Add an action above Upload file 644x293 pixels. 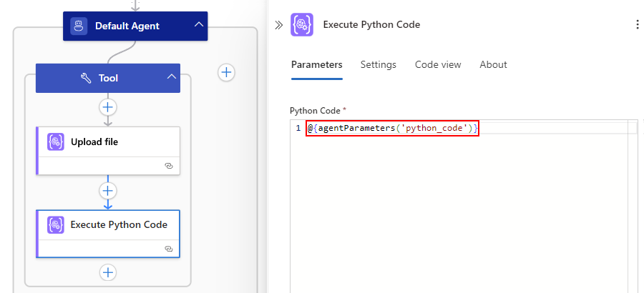point(108,107)
